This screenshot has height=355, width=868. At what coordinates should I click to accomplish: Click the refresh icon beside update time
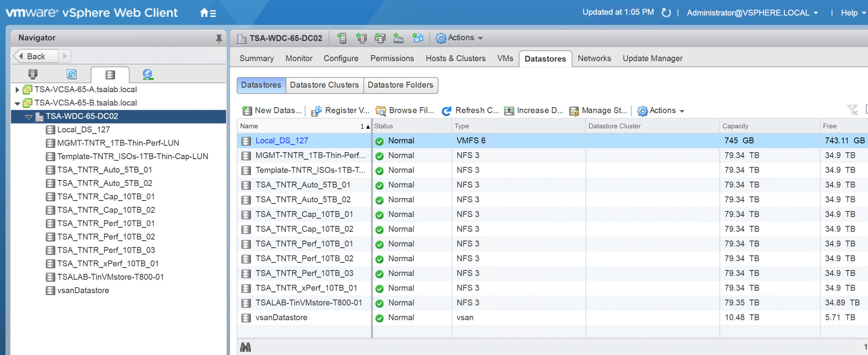tap(666, 13)
